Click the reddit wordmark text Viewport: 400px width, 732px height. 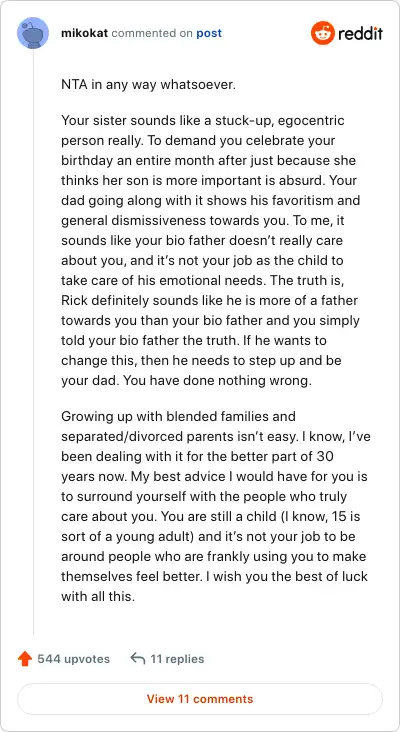pos(360,33)
